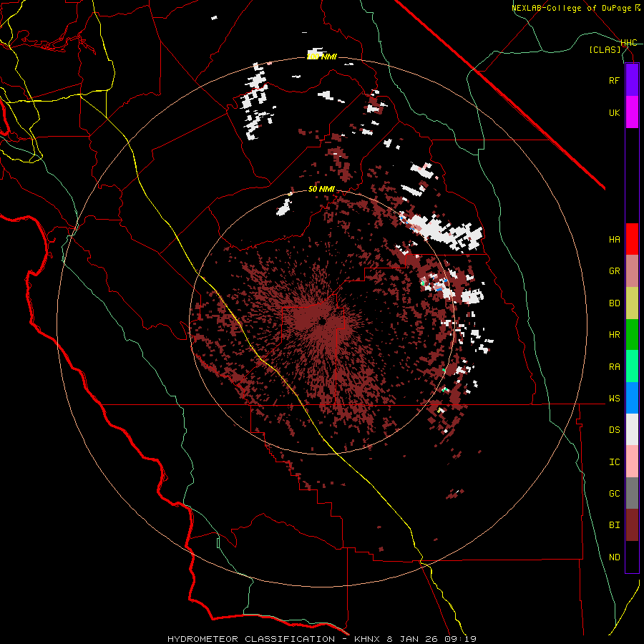Click the ND black legend swatch
This screenshot has height=644, width=644.
632,557
